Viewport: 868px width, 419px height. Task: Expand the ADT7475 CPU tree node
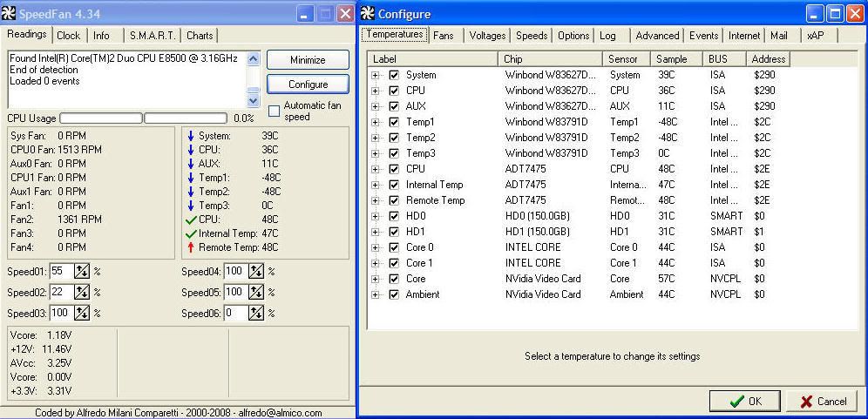[x=376, y=169]
